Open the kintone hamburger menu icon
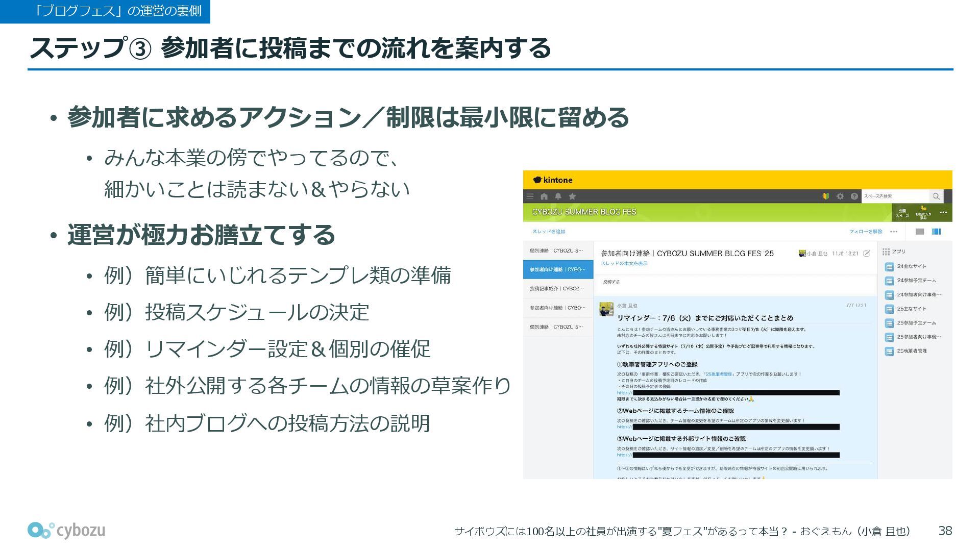 tap(530, 196)
